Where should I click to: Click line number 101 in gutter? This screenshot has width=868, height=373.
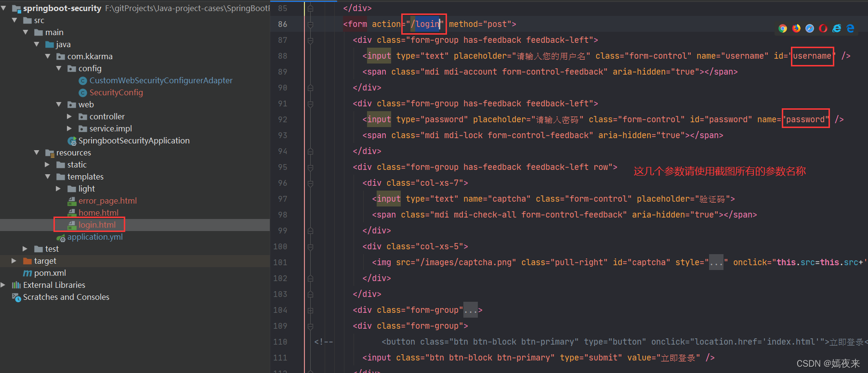(280, 262)
